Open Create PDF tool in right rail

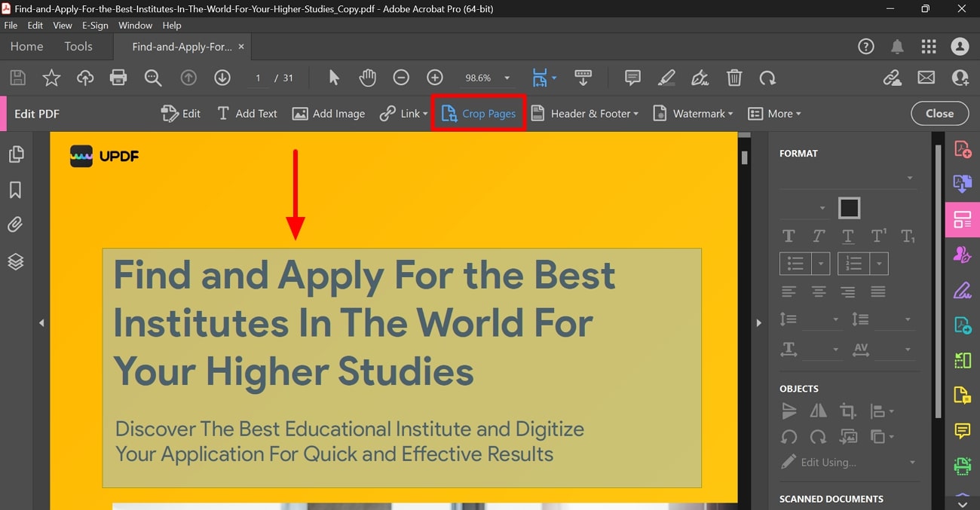[x=963, y=149]
